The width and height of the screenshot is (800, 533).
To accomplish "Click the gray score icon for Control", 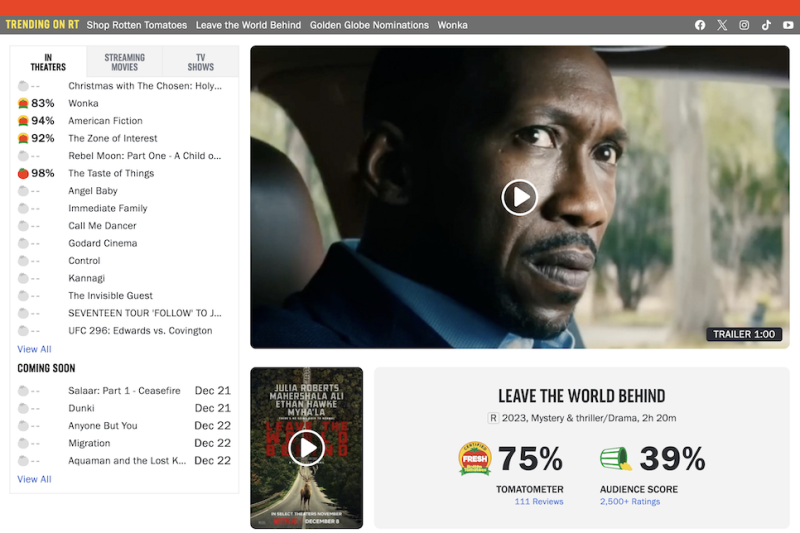I will click(23, 261).
